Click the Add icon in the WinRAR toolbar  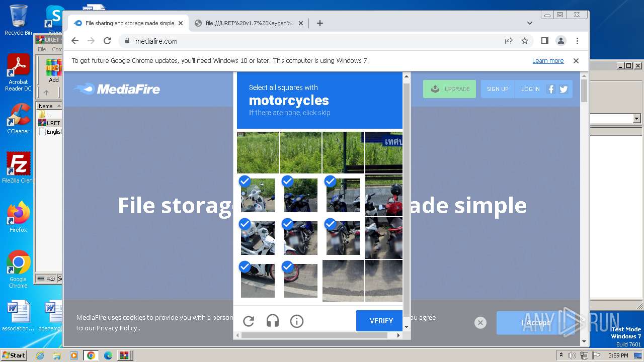(54, 70)
